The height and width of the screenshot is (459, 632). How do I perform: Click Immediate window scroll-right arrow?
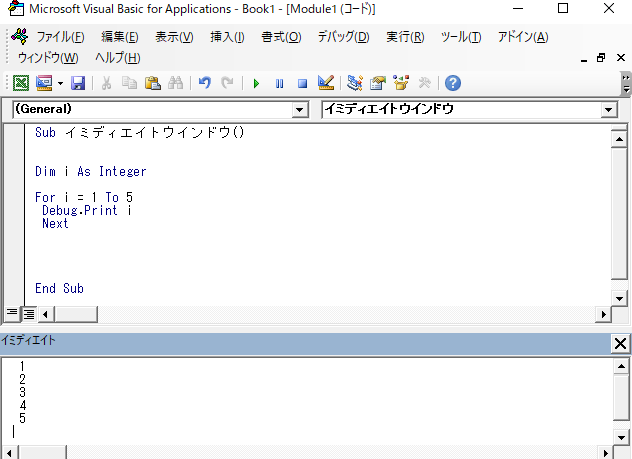coord(605,453)
